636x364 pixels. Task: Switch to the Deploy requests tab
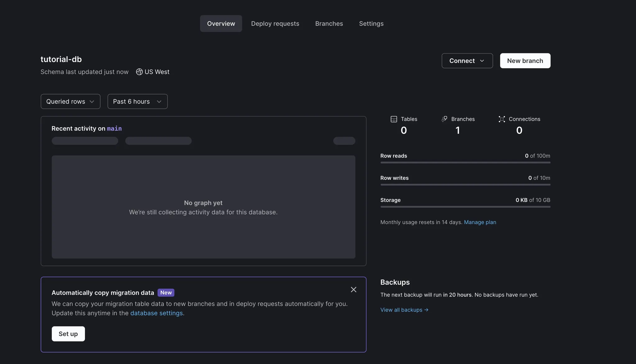tap(275, 24)
